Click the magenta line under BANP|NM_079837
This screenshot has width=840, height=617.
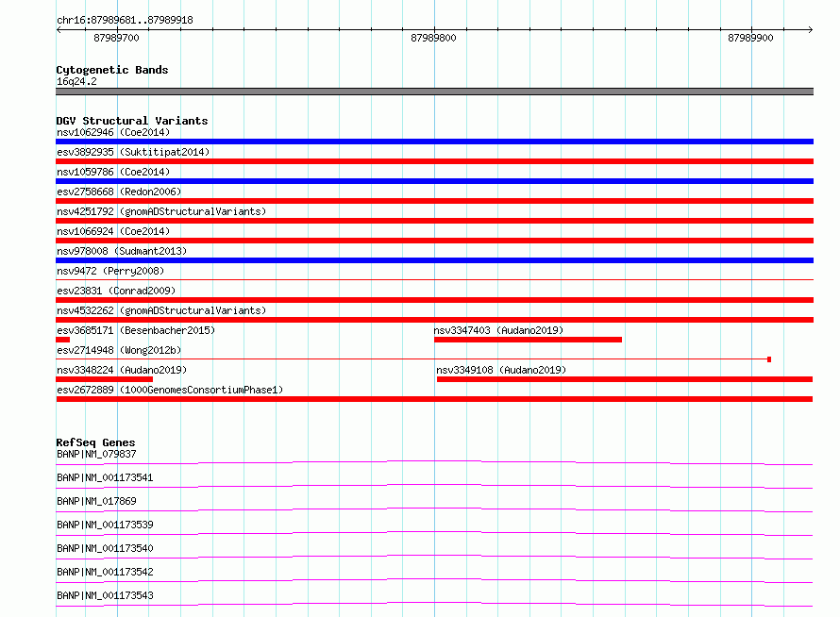[434, 462]
